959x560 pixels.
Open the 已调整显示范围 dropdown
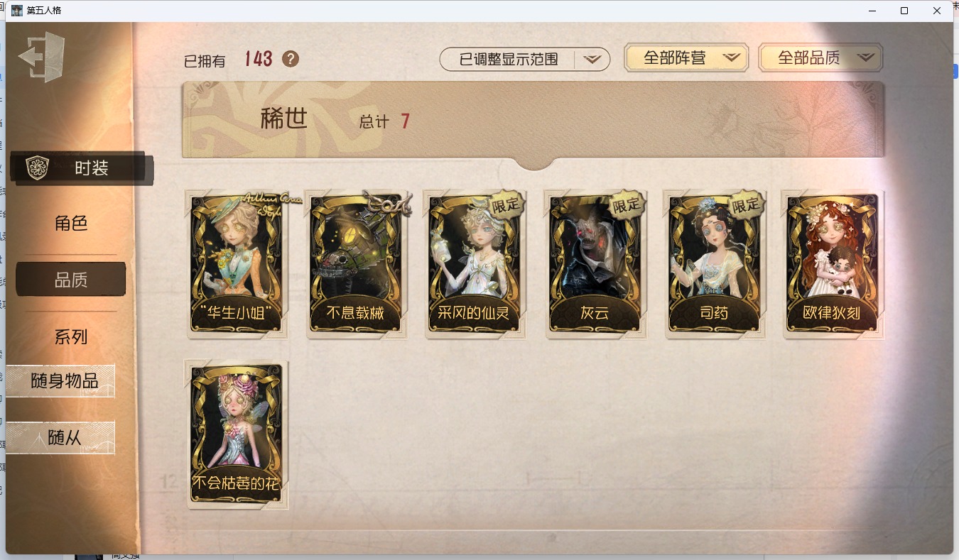[525, 60]
